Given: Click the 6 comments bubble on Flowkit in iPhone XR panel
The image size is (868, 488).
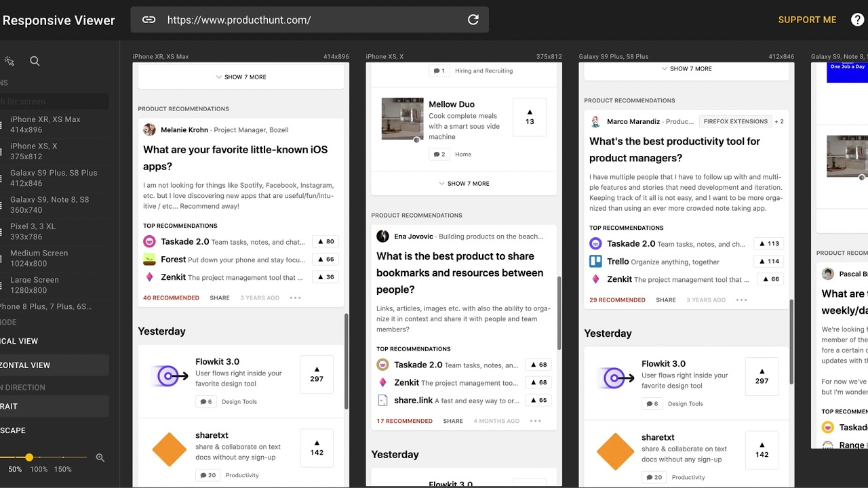Looking at the screenshot, I should (x=205, y=401).
